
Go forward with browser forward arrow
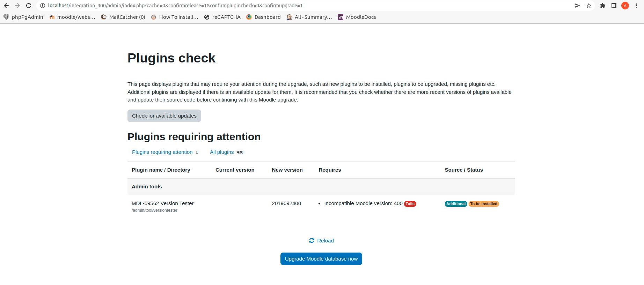click(x=17, y=6)
